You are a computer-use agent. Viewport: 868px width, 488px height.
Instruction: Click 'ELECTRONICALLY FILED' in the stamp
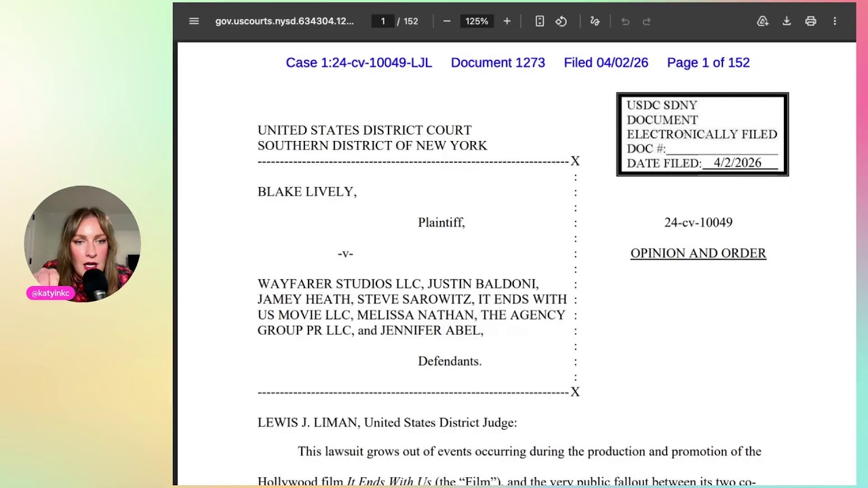click(x=702, y=134)
